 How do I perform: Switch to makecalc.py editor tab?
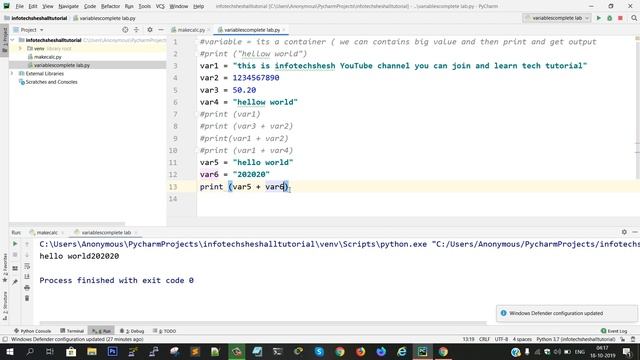(190, 30)
